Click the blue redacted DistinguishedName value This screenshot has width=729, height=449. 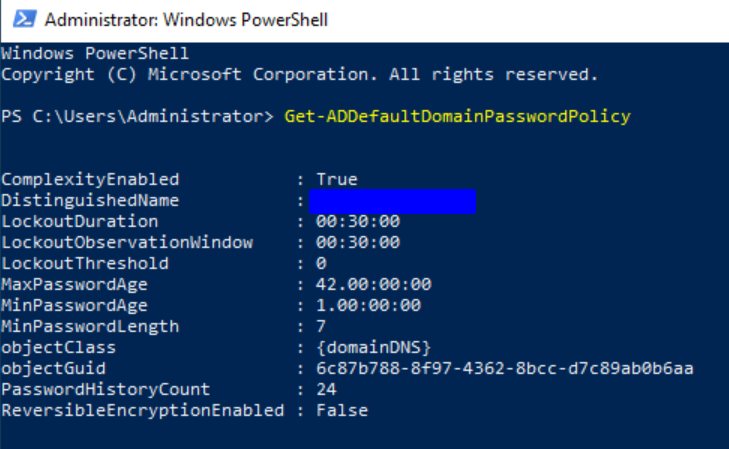(x=392, y=200)
